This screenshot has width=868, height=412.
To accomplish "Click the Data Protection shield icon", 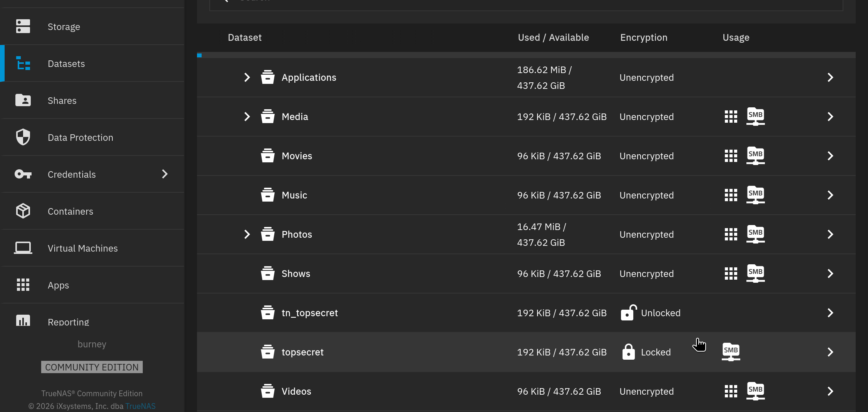I will tap(23, 137).
